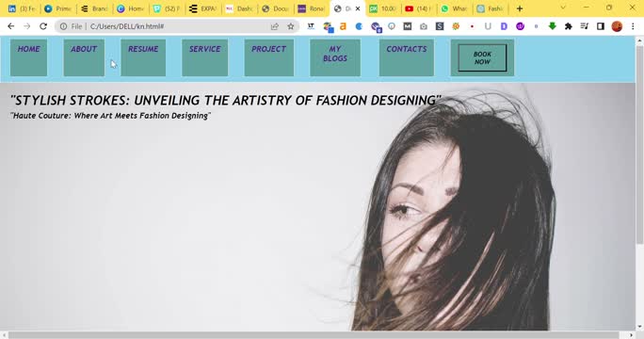
Task: Click the "Haute Couture" subtitle text
Action: pyautogui.click(x=110, y=116)
